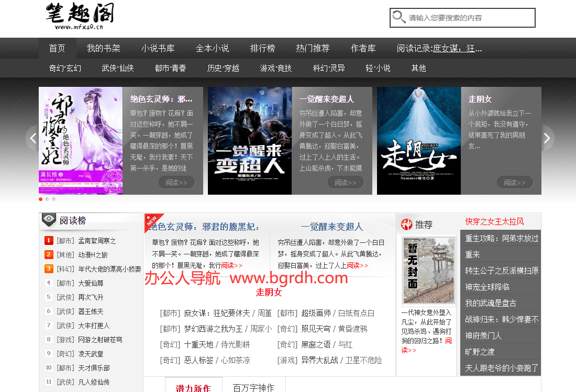Switch to the 潜力新作 tab
Image resolution: width=576 pixels, height=392 pixels.
click(x=193, y=388)
